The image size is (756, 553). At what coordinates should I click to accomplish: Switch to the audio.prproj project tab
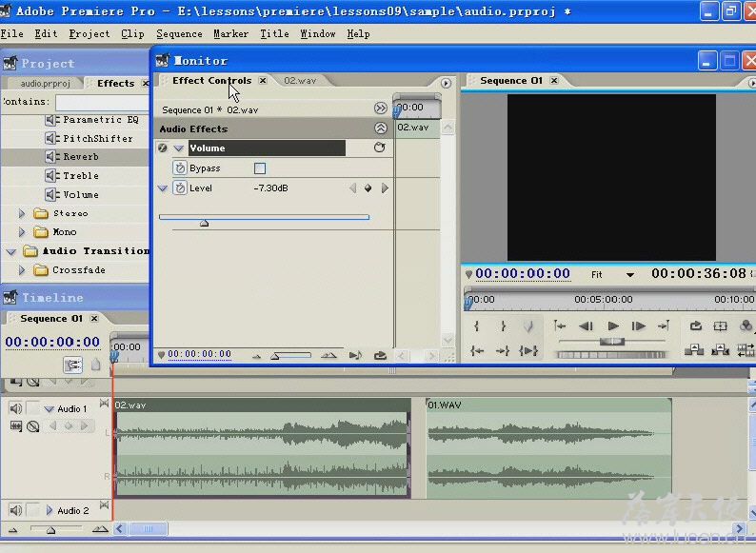click(x=45, y=84)
